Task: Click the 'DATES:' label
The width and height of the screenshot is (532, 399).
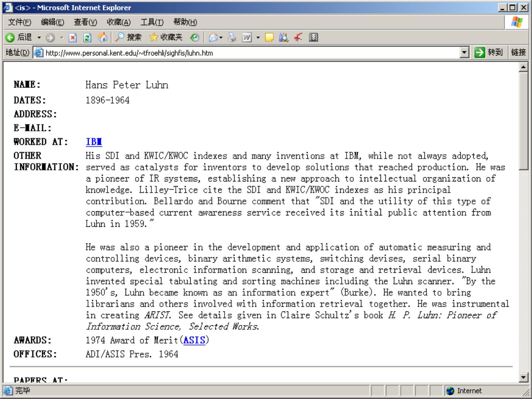Action: point(30,100)
